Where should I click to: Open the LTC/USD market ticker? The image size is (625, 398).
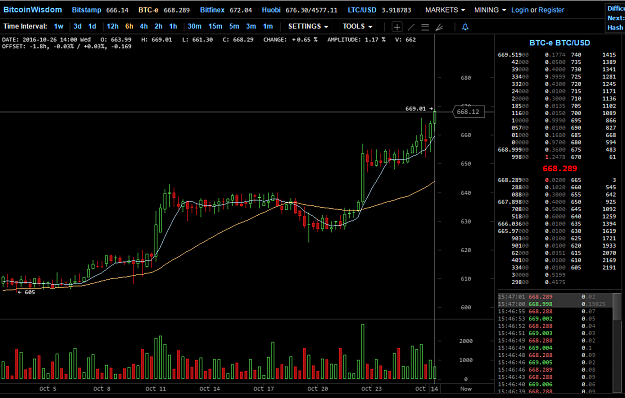coord(379,10)
